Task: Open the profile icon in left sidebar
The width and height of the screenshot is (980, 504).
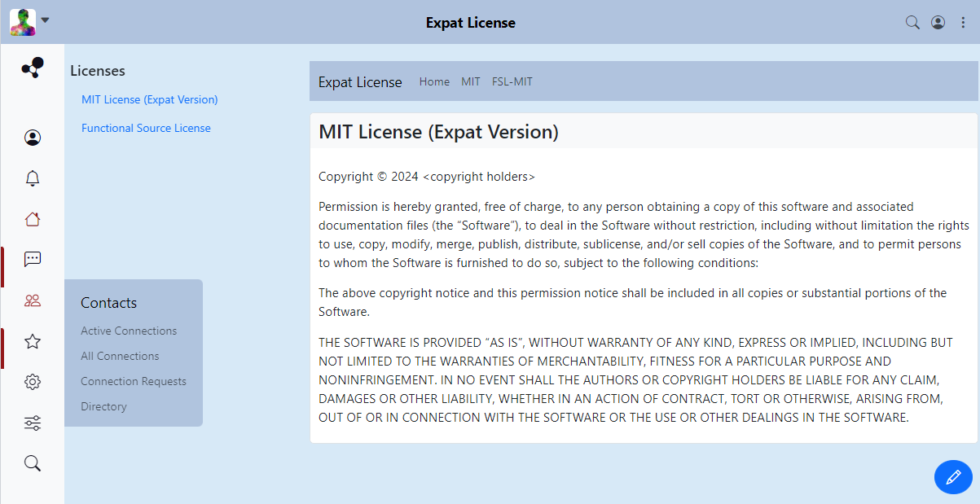Action: [33, 138]
